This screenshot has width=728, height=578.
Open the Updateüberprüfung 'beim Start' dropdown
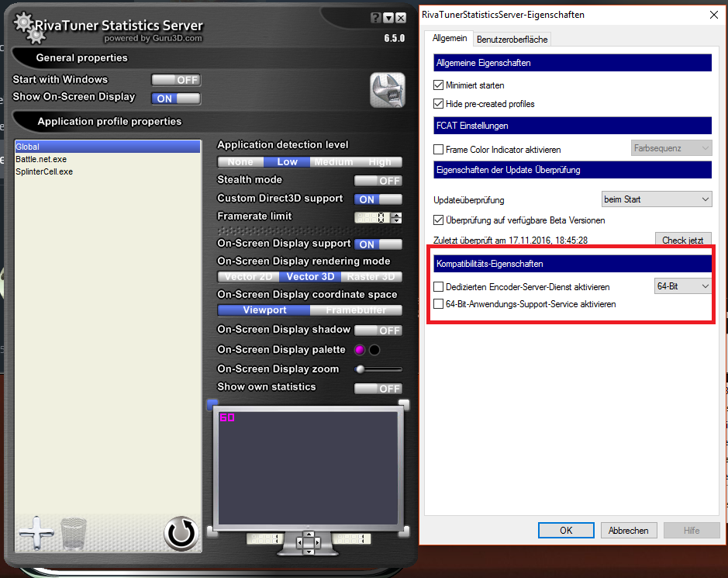[657, 199]
